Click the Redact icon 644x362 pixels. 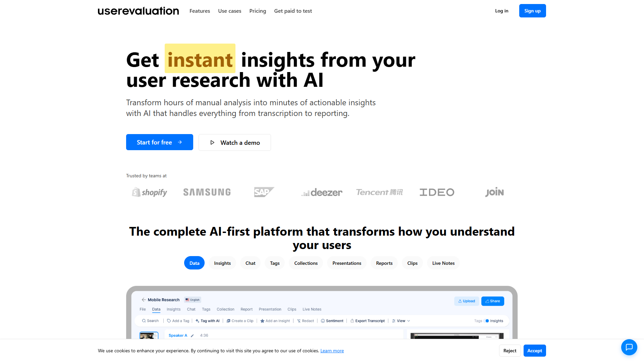tap(299, 321)
